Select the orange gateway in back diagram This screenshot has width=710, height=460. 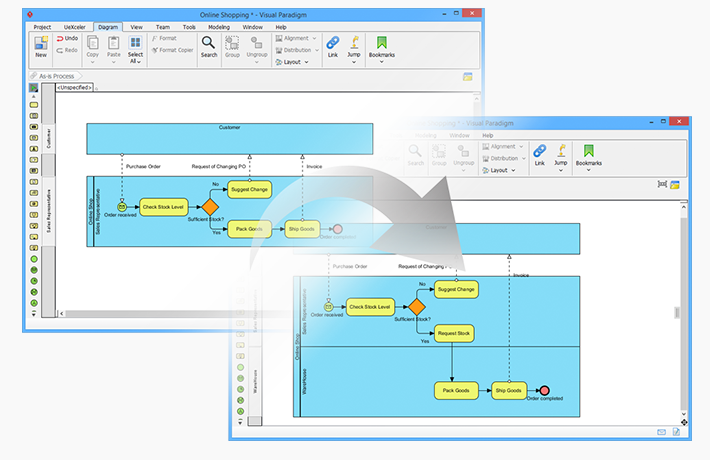pyautogui.click(x=210, y=207)
